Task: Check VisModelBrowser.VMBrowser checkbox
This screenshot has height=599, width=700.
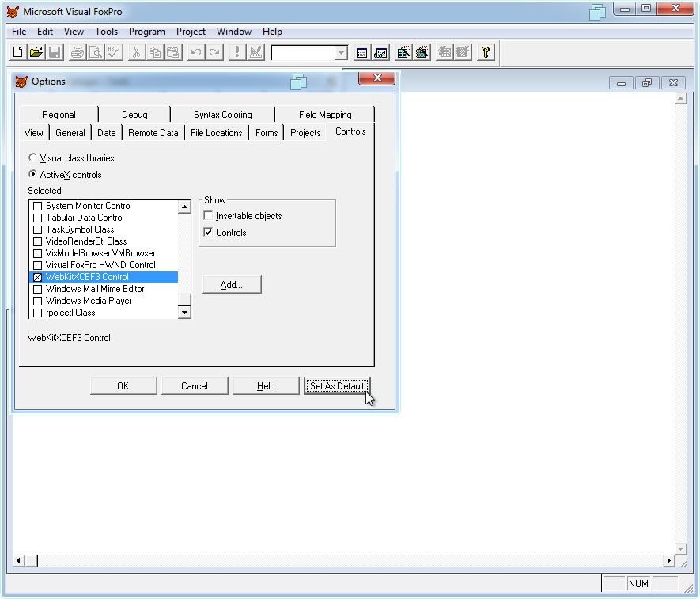Action: coord(38,253)
